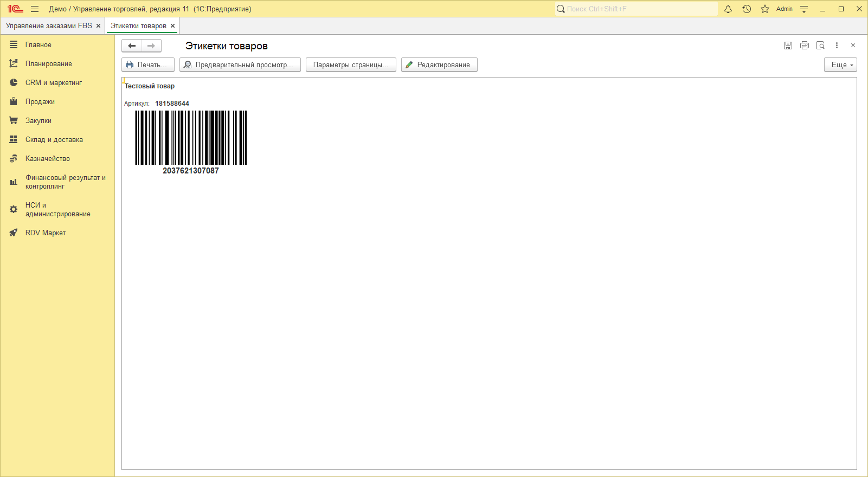Click the Склад и доставка icon
This screenshot has width=868, height=477.
(x=14, y=139)
